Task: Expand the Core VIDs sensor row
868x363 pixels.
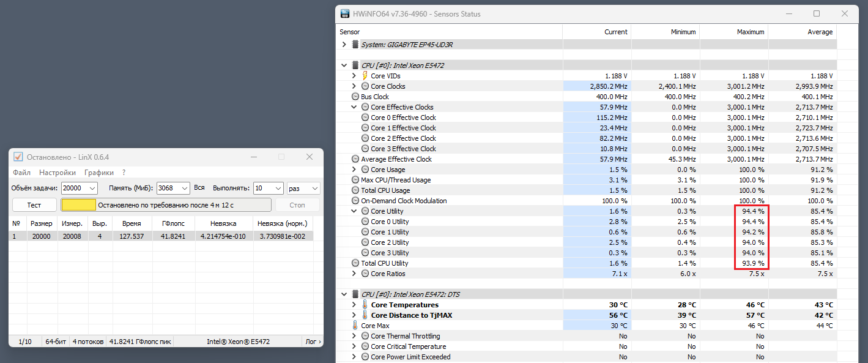Action: (354, 76)
